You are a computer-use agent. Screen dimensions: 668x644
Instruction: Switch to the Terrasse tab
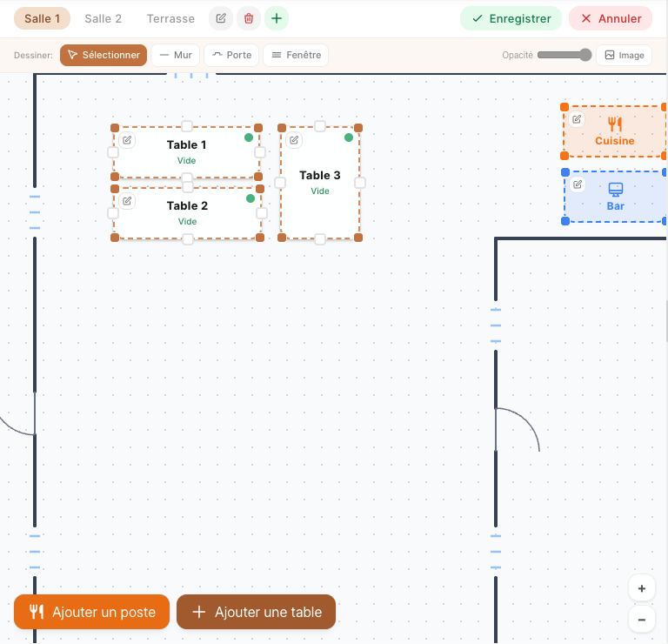(170, 19)
